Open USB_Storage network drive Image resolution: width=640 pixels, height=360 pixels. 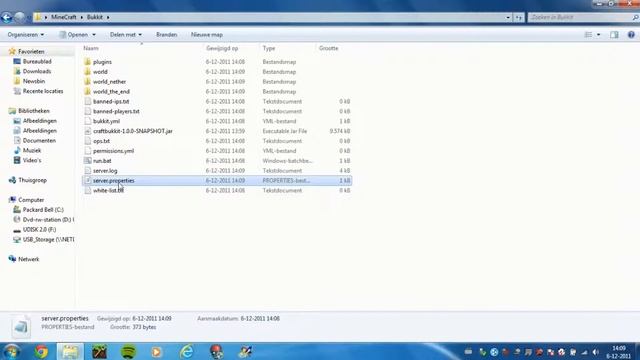pyautogui.click(x=48, y=240)
